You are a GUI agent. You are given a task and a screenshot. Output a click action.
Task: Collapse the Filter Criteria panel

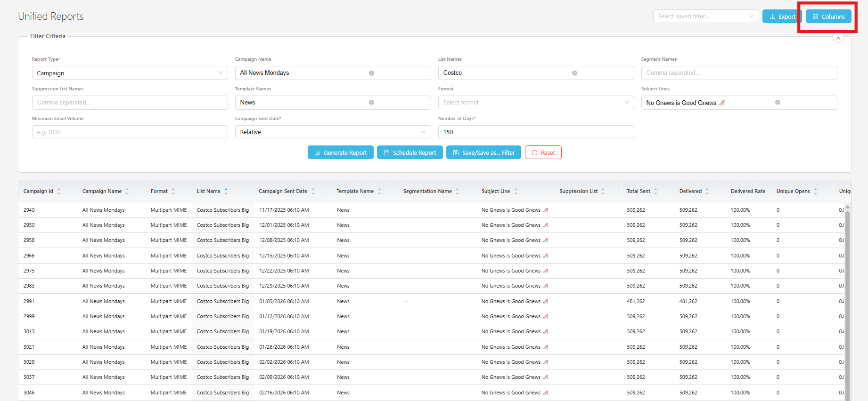838,38
